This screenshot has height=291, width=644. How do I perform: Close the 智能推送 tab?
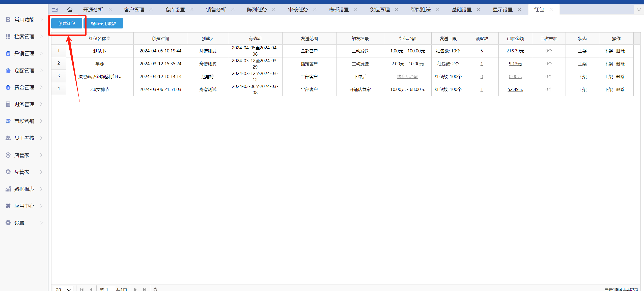click(438, 10)
